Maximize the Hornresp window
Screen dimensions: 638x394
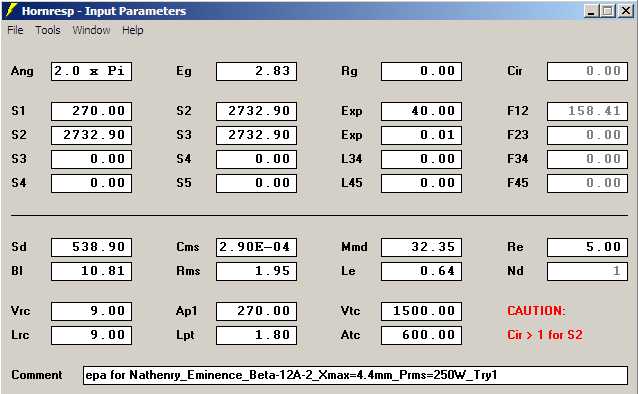point(607,11)
